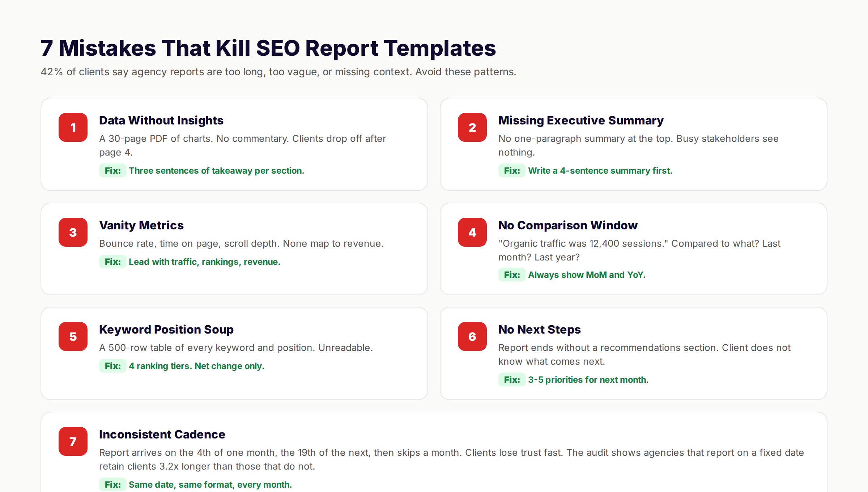
Task: Click the Fix label in the Inconsistent Cadence card
Action: click(113, 485)
